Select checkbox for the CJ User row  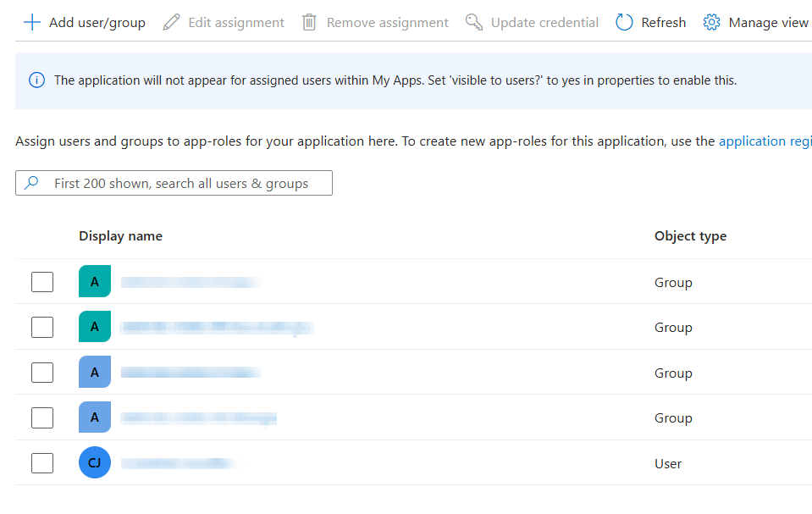pos(42,463)
